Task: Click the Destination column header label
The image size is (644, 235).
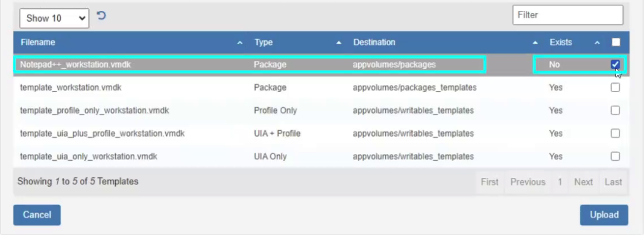Action: point(374,42)
